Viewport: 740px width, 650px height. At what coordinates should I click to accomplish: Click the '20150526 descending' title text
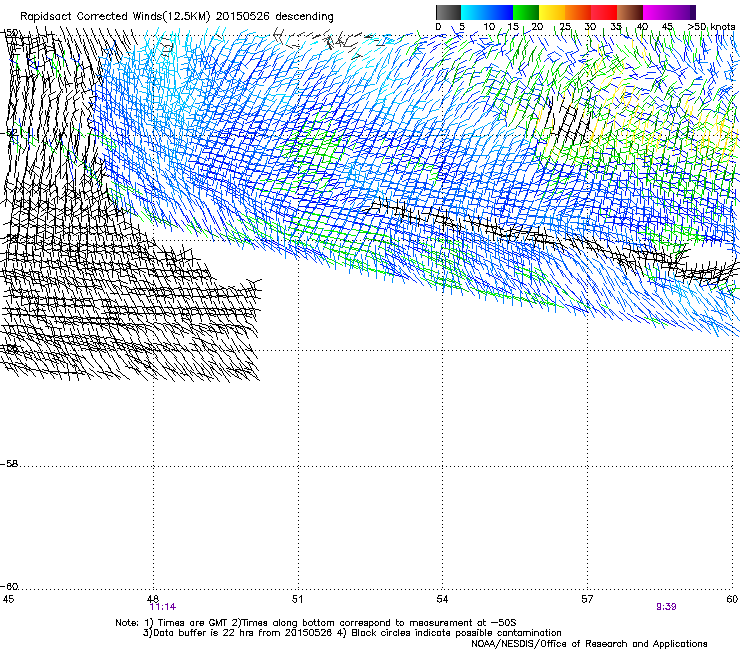point(275,17)
